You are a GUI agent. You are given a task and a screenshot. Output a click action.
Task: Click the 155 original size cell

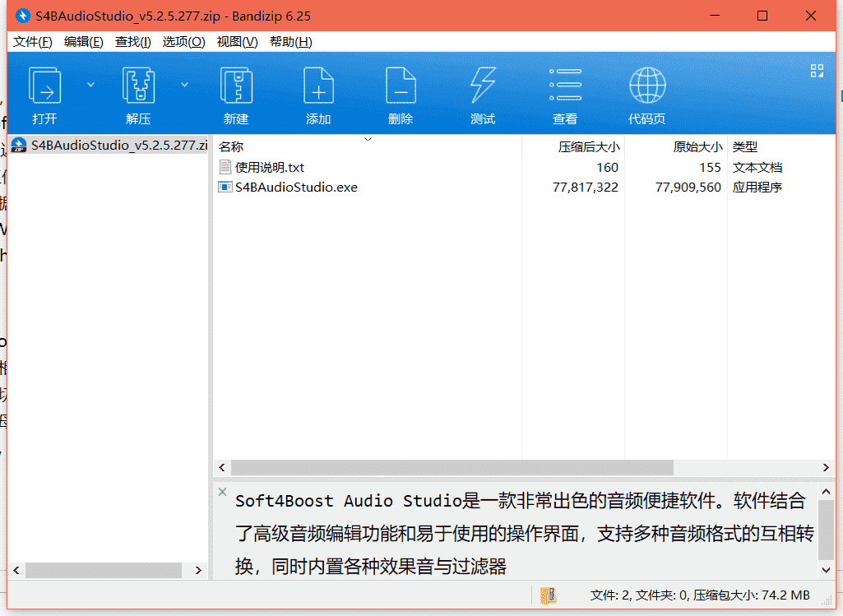click(710, 168)
